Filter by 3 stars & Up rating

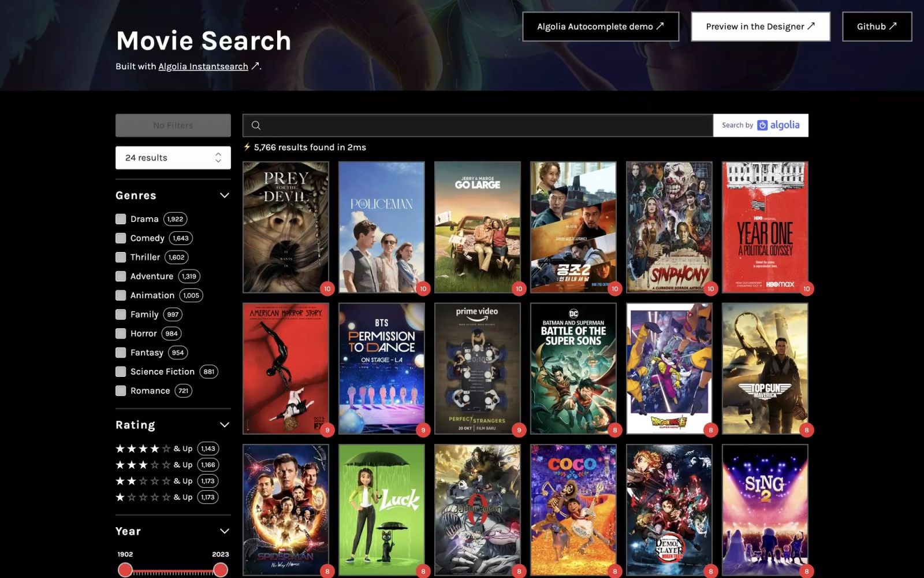[x=167, y=465]
